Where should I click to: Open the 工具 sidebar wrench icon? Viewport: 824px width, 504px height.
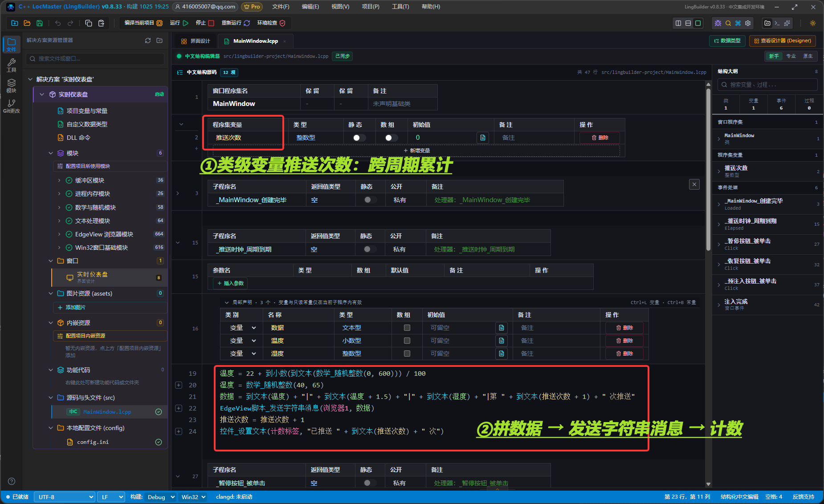[12, 65]
